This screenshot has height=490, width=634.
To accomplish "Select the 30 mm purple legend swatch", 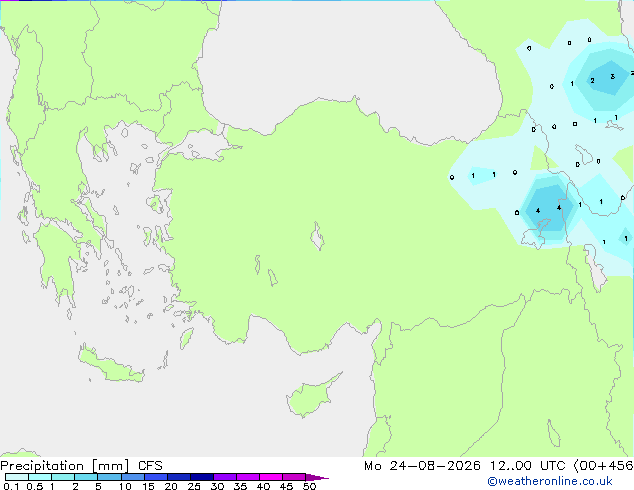I will pyautogui.click(x=224, y=477).
